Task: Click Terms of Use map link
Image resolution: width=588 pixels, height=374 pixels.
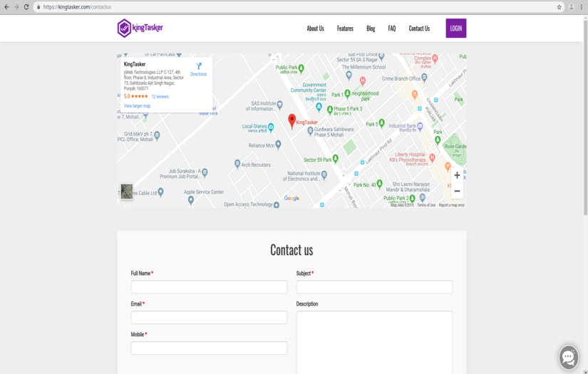Action: pos(426,205)
